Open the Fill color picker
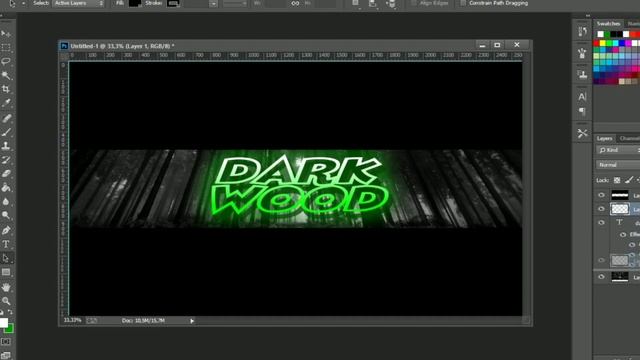 click(x=135, y=3)
